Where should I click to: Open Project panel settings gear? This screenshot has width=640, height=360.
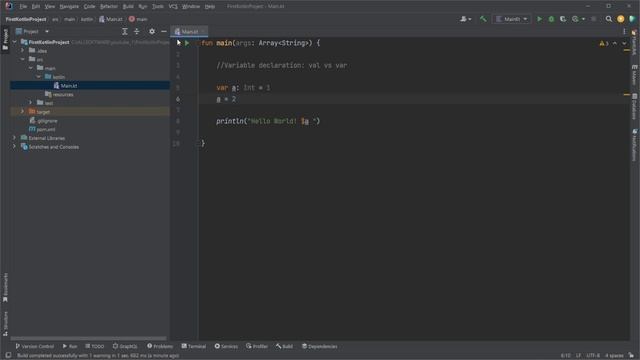152,31
